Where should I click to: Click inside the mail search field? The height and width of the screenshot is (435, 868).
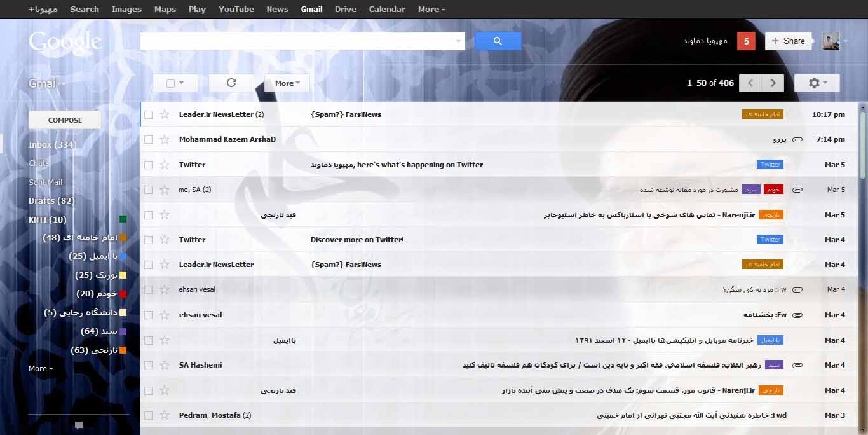(297, 41)
